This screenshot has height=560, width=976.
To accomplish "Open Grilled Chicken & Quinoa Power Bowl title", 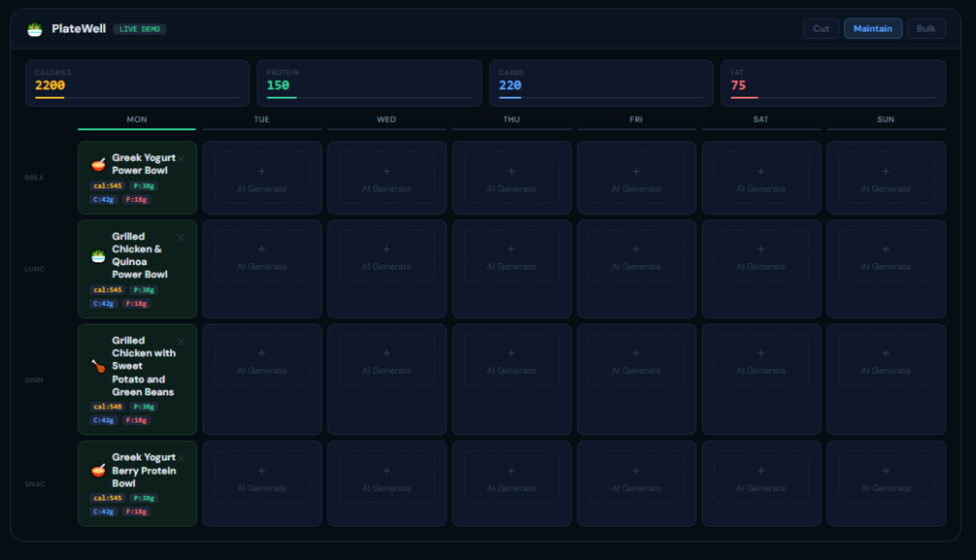I will pyautogui.click(x=140, y=255).
